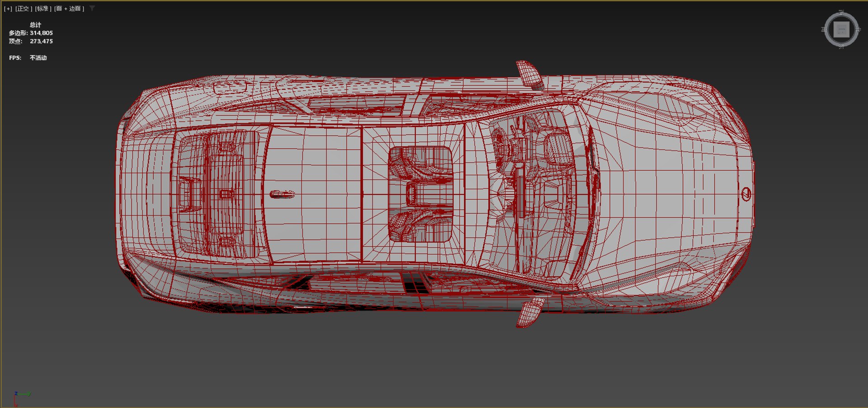Select the shark-fin antenna on the car roof

pos(282,194)
